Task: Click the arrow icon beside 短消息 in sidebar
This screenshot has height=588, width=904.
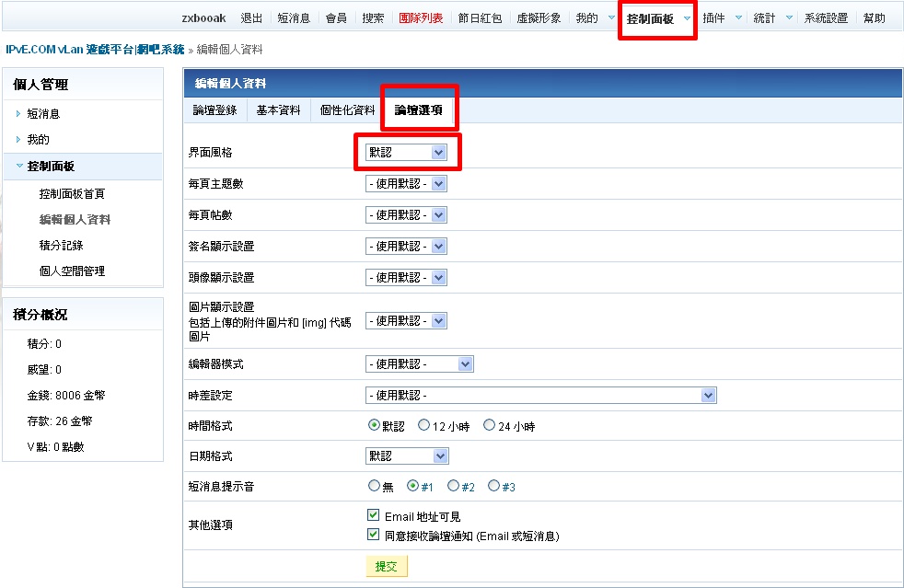Action: (x=17, y=114)
